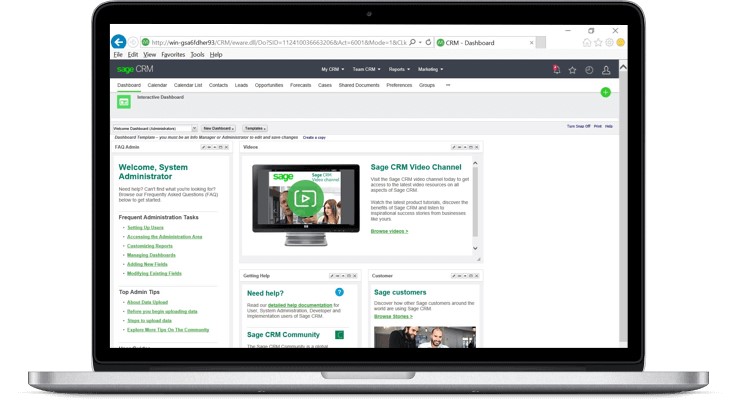Expand the My CRM dropdown menu

[x=333, y=70]
